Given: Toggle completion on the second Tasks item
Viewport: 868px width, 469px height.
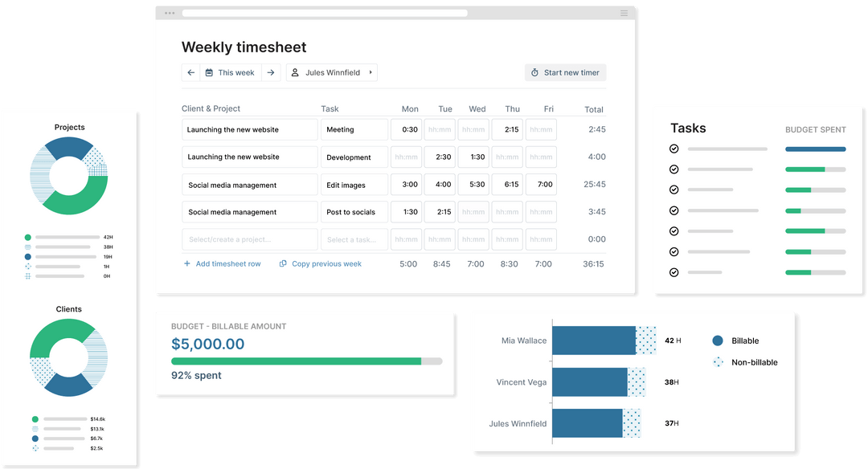Looking at the screenshot, I should click(x=673, y=169).
